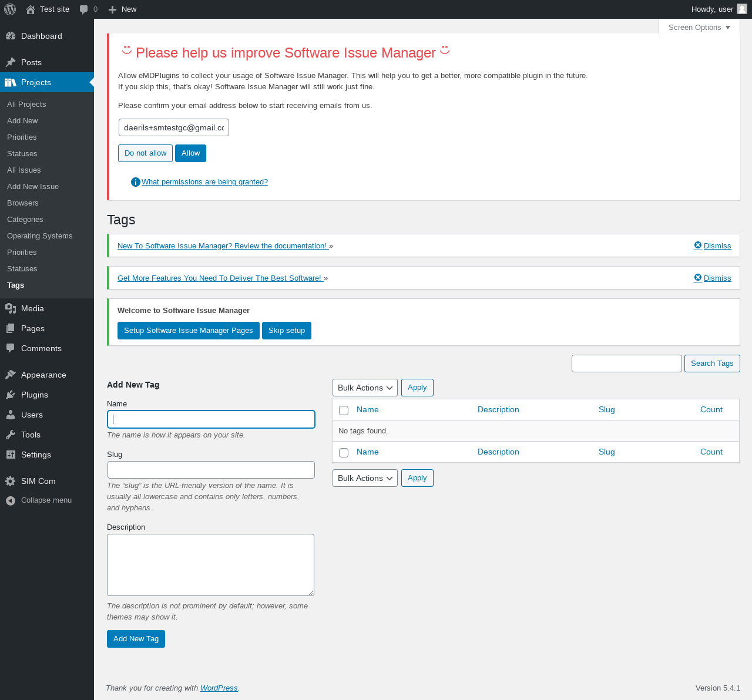
Task: Sort by Slug in table footer
Action: [x=607, y=452]
